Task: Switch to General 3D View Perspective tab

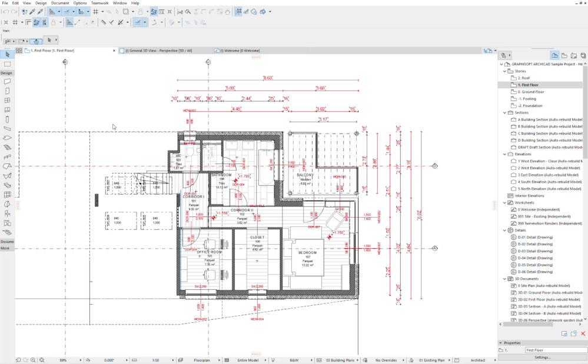Action: 165,51
